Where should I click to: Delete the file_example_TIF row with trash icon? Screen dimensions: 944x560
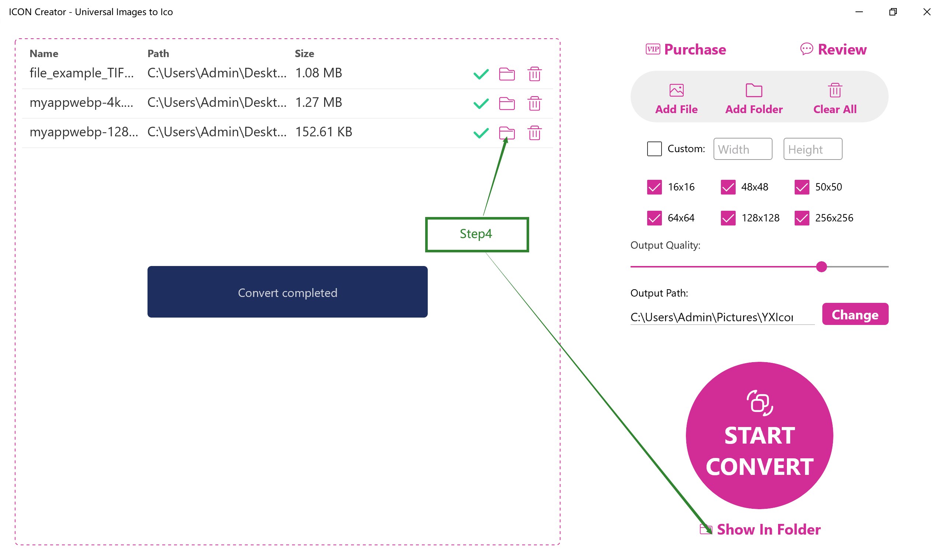(x=534, y=74)
